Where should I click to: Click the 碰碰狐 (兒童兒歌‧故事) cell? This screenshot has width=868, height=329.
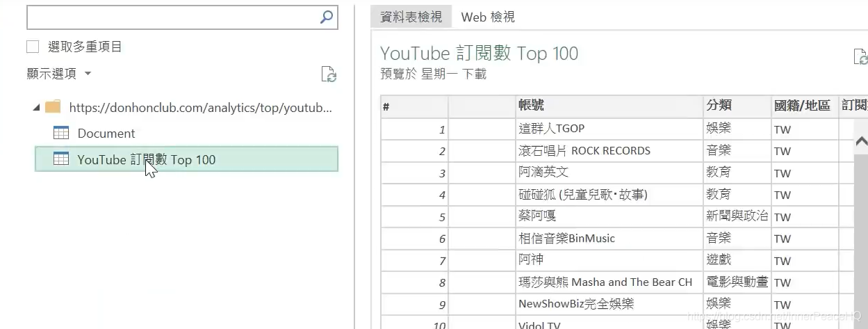[609, 195]
